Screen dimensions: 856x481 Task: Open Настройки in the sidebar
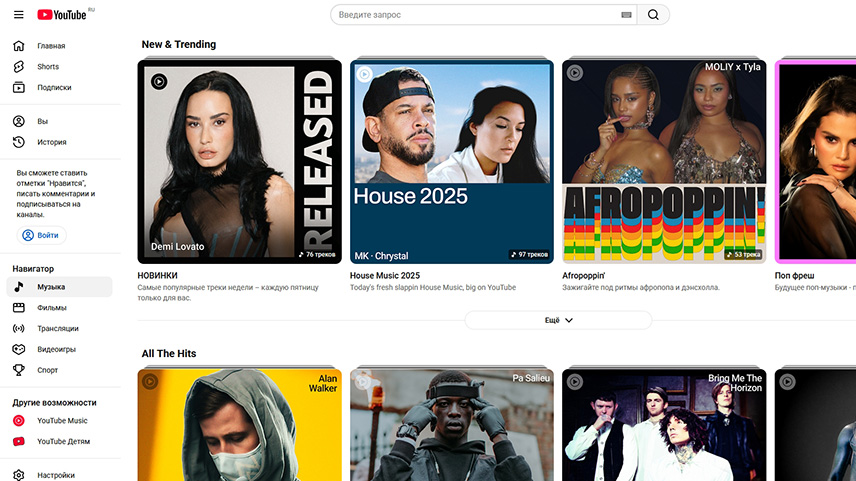pos(56,475)
